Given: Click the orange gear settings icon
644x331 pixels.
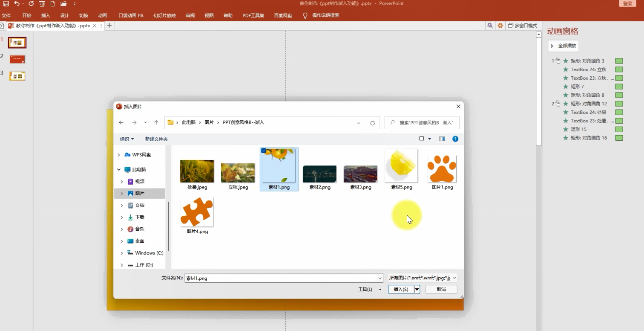Looking at the screenshot, I should (x=500, y=26).
